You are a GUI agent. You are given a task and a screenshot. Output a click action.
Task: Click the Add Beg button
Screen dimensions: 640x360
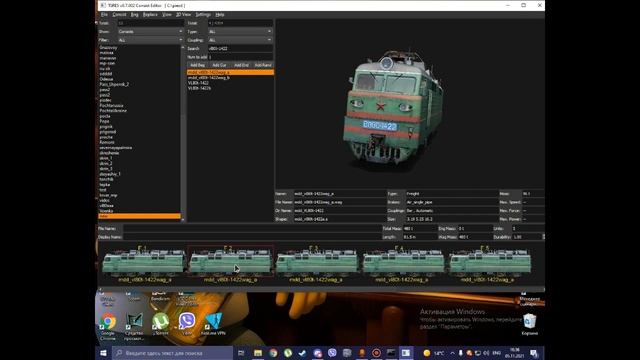click(198, 65)
